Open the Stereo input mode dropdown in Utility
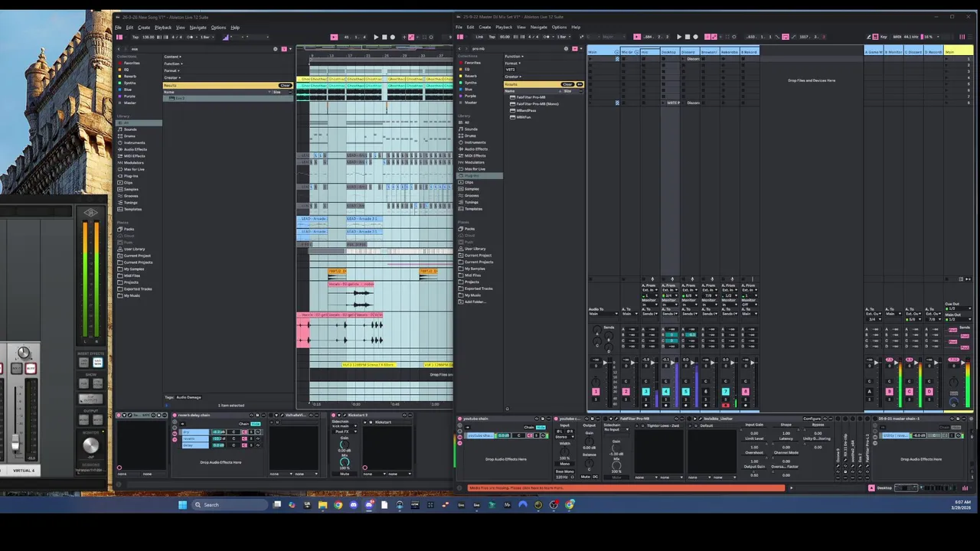The height and width of the screenshot is (551, 980). tap(565, 437)
